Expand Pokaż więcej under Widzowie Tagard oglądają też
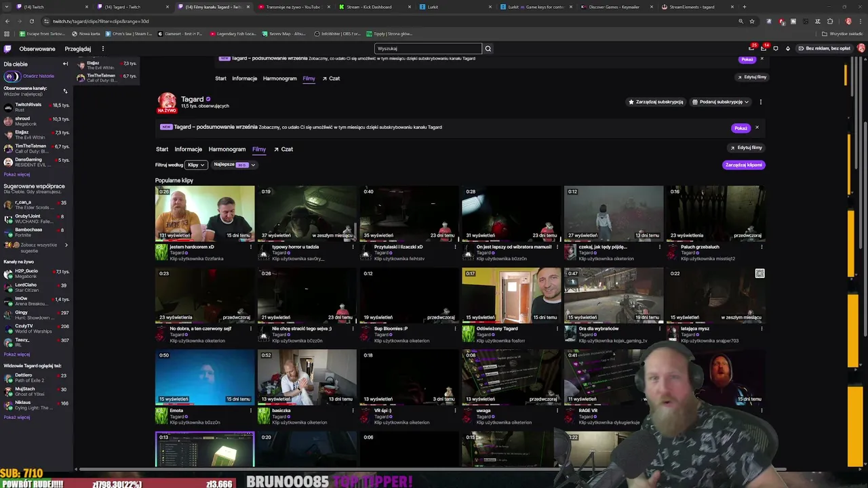The image size is (868, 488). 17,417
